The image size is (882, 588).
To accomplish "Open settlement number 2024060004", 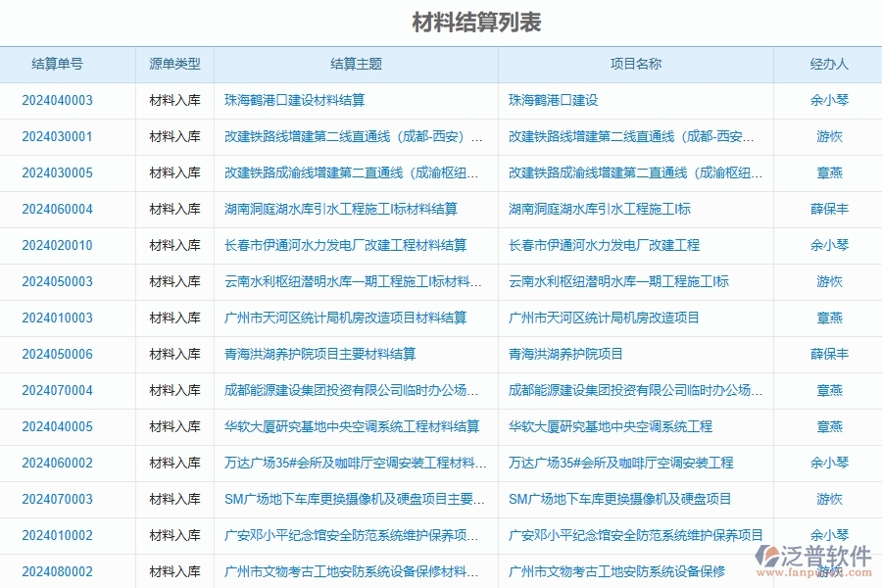I will [56, 210].
